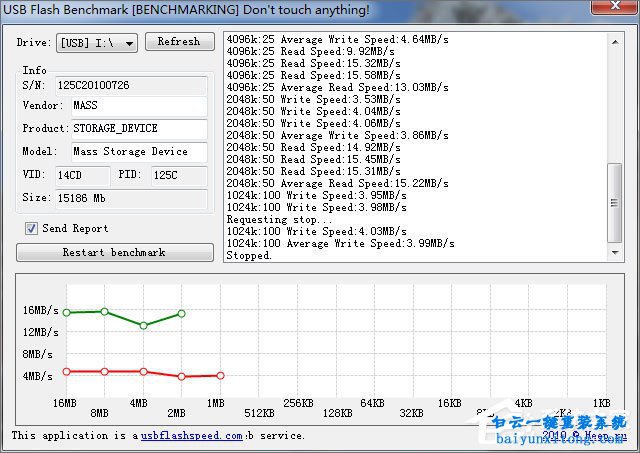The image size is (640, 453).
Task: Click the VID field showing 14CD
Action: point(83,175)
